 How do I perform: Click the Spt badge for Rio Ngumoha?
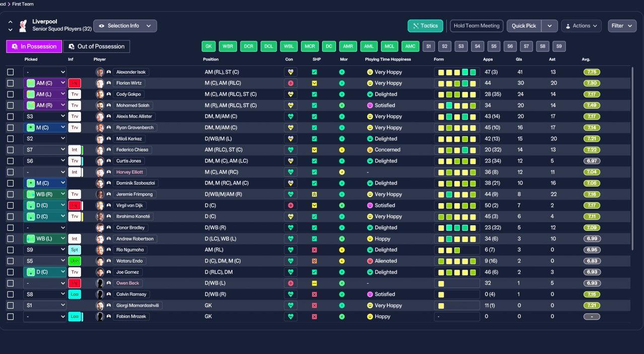pyautogui.click(x=74, y=250)
